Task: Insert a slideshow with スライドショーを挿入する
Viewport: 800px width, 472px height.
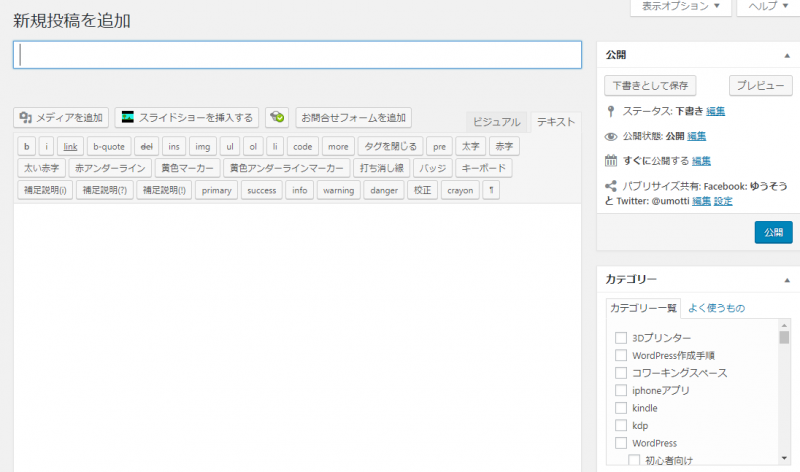Action: [187, 117]
